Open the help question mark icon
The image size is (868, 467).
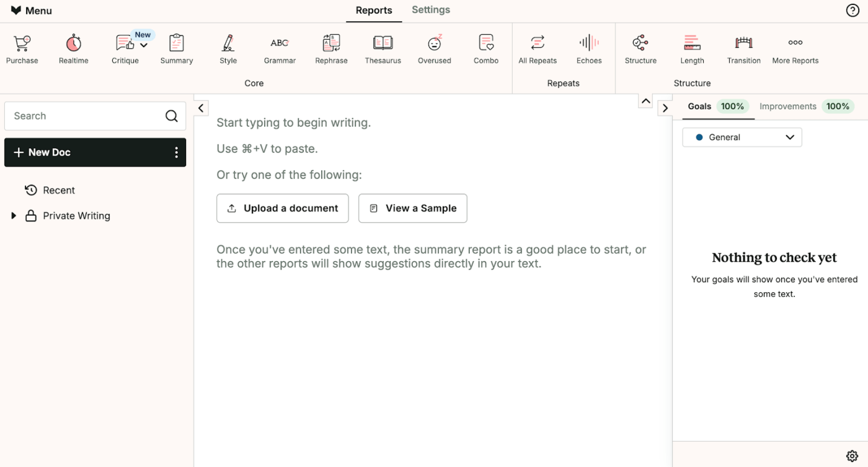click(x=852, y=11)
